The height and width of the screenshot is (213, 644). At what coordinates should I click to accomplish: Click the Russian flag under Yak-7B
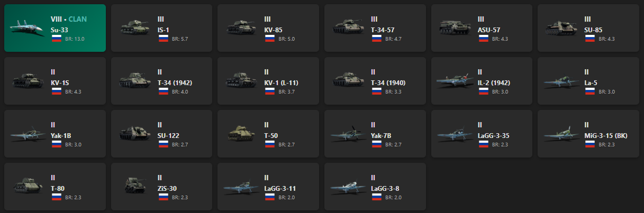pyautogui.click(x=378, y=144)
